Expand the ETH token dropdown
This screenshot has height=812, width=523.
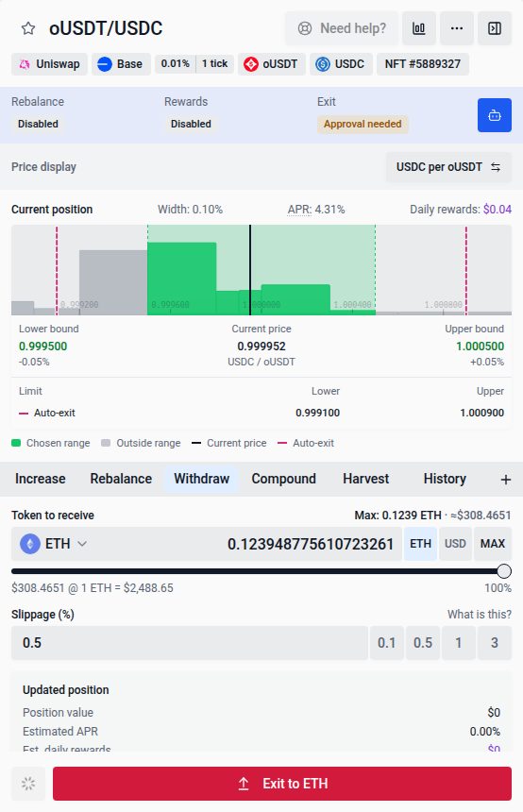[x=82, y=544]
